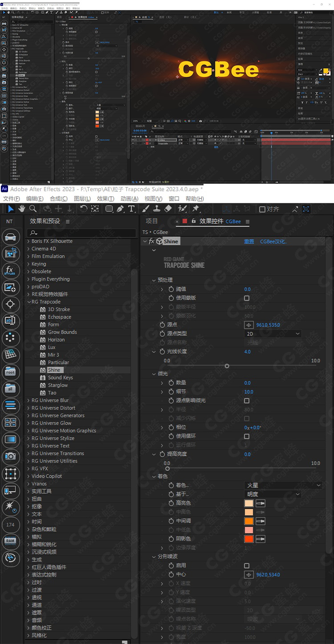
Task: Open the 高亮色 color swatch
Action: [x=249, y=503]
